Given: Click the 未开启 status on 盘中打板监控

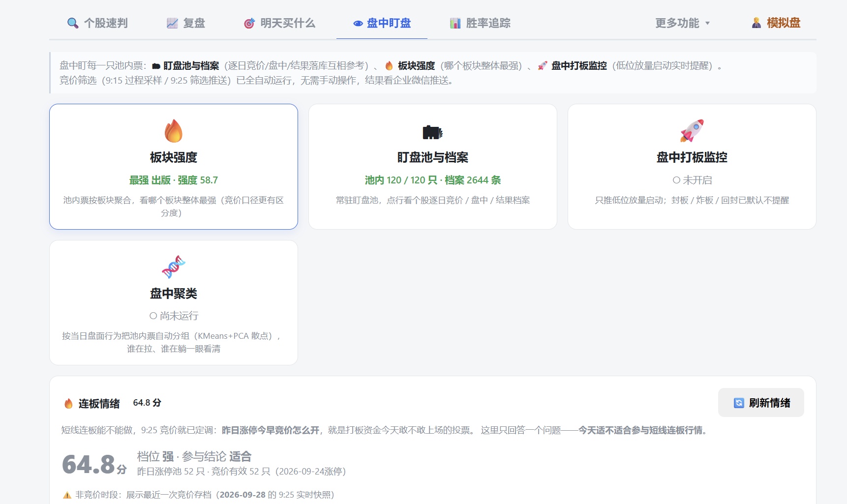Looking at the screenshot, I should [692, 180].
